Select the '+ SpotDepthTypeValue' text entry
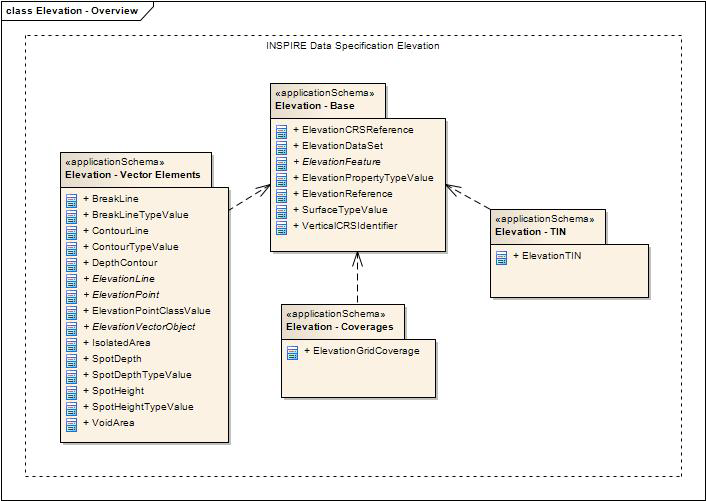Image resolution: width=706 pixels, height=501 pixels. click(137, 375)
